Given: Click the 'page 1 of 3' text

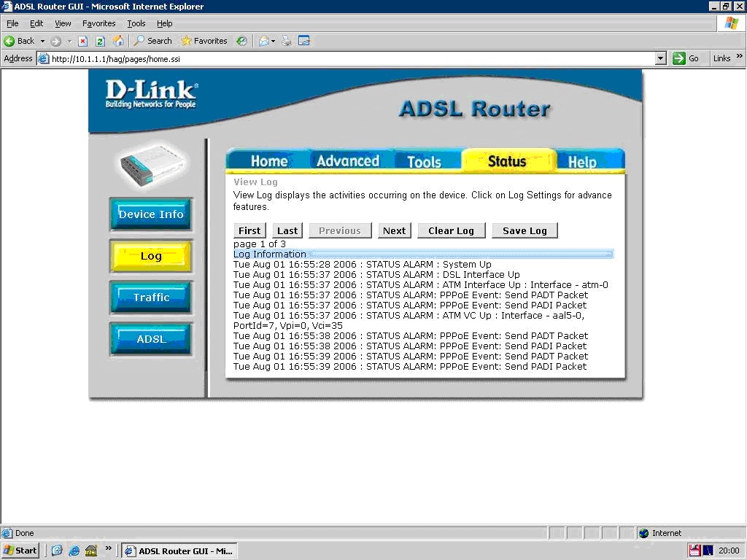Looking at the screenshot, I should (260, 244).
